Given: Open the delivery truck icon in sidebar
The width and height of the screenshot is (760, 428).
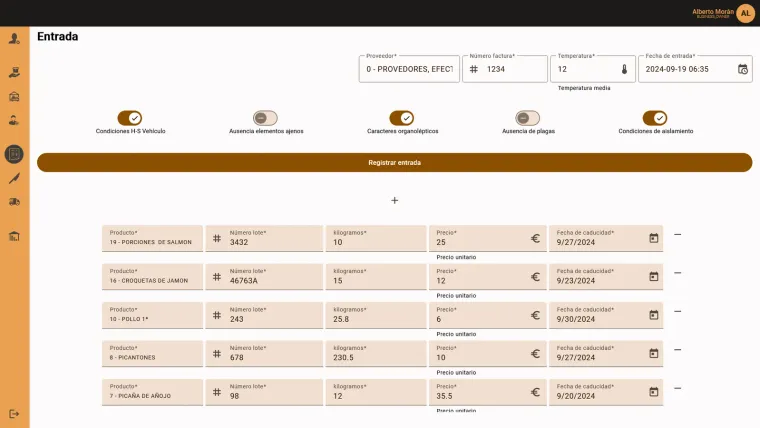Looking at the screenshot, I should [14, 202].
